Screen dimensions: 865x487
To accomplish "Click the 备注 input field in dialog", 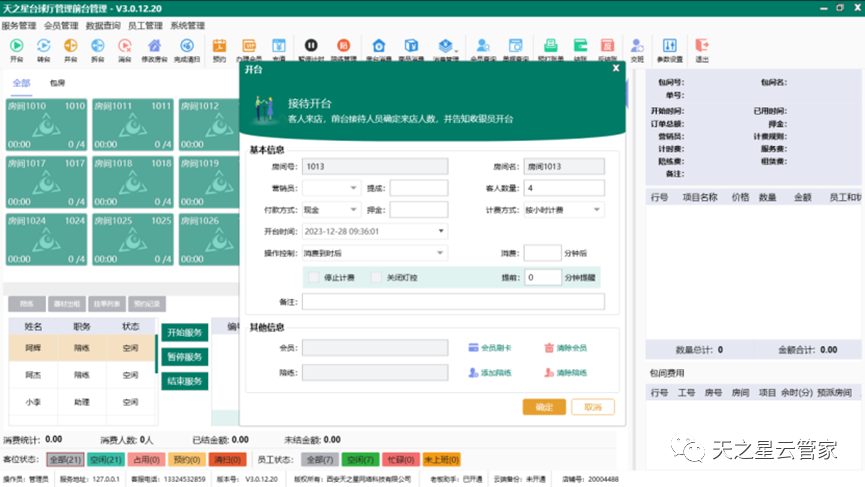I will coord(452,301).
